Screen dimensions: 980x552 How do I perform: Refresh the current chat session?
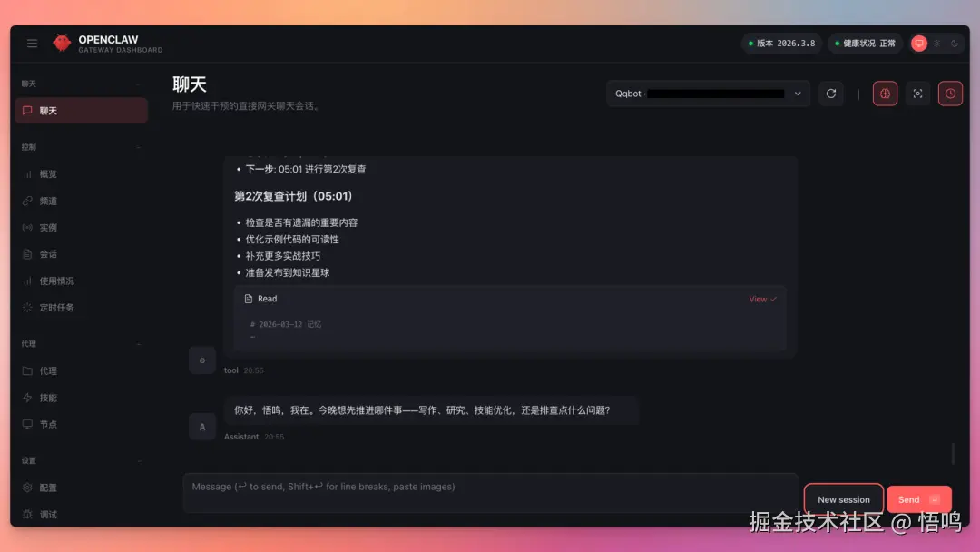point(831,94)
